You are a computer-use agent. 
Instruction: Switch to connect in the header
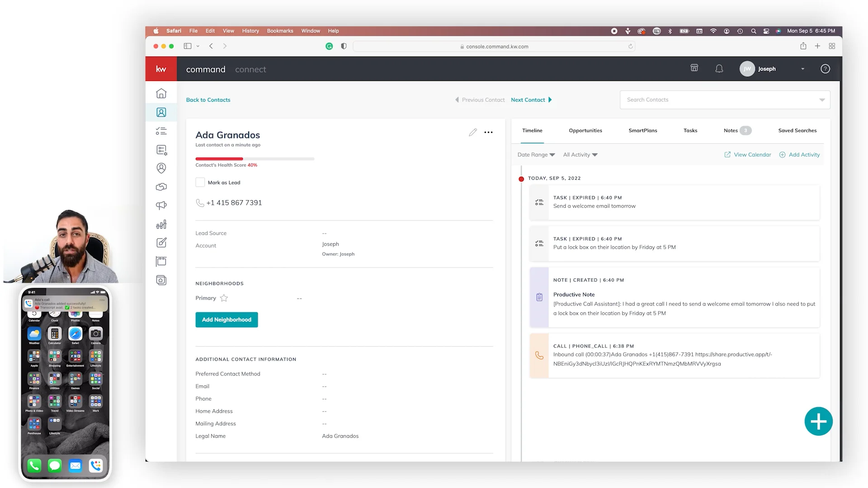250,69
